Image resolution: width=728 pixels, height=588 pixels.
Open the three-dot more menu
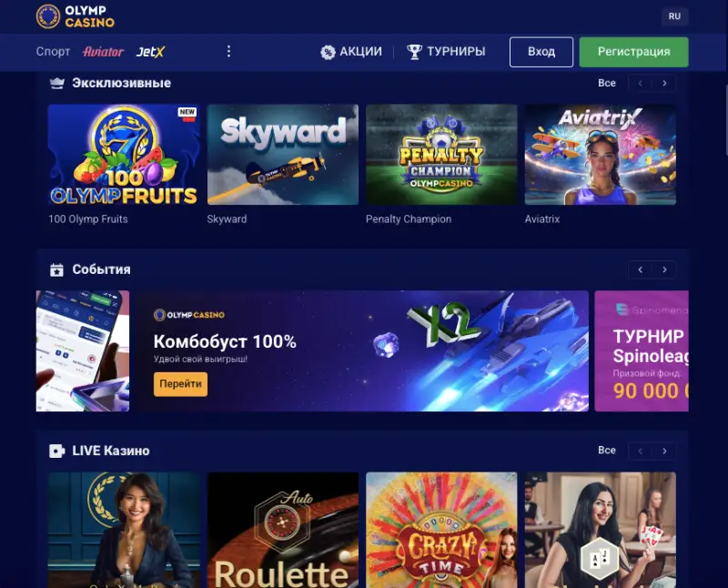228,51
